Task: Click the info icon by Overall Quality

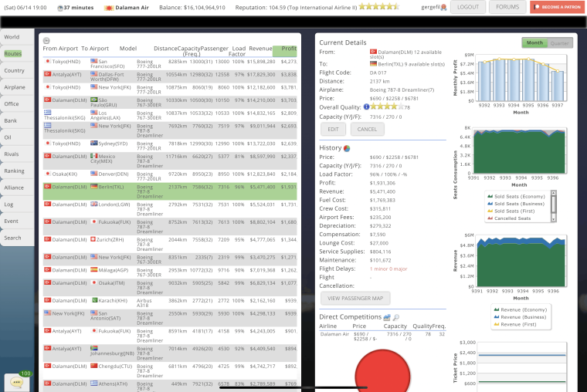Action: pyautogui.click(x=367, y=107)
